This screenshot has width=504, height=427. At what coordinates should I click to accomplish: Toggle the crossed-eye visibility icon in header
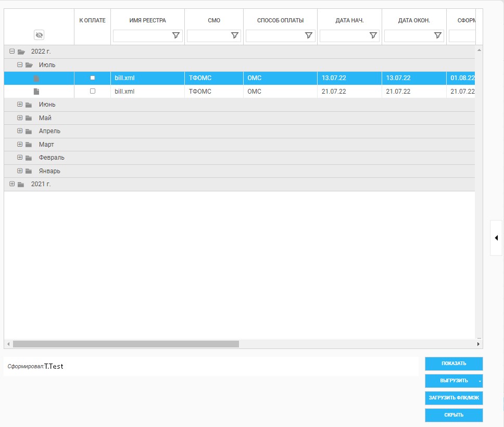point(39,35)
